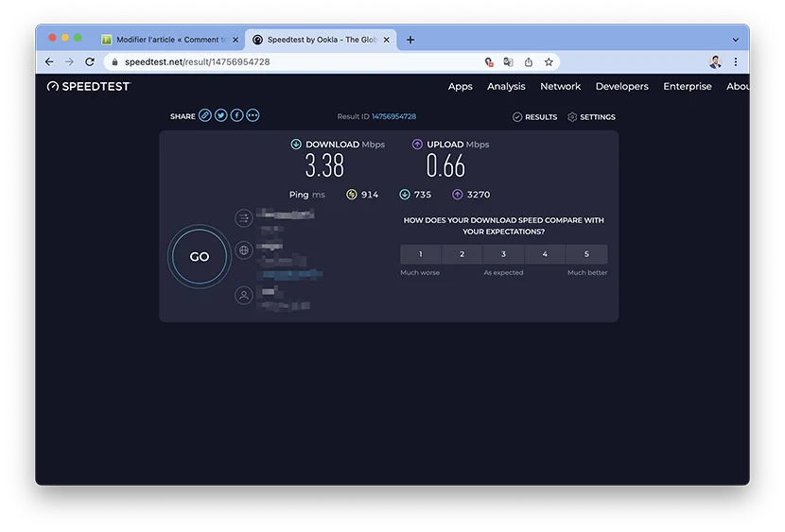Close the Speedtest tab
Screen dimensions: 785x532
pos(387,40)
